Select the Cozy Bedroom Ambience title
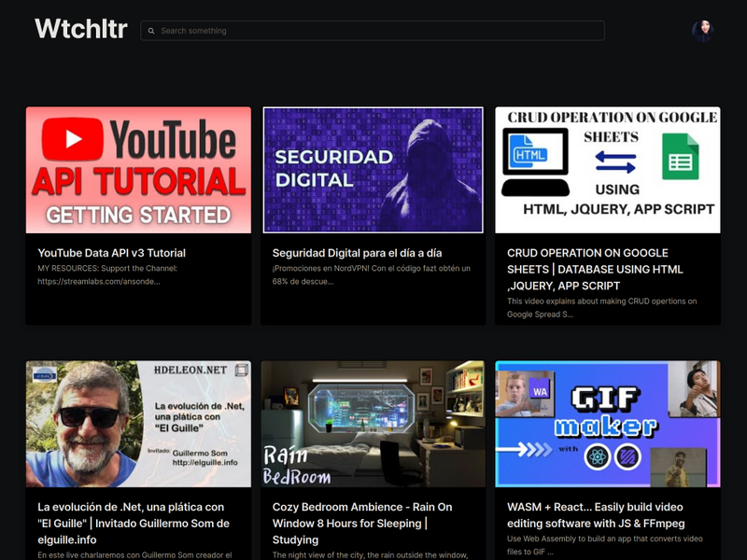This screenshot has height=560, width=747. click(362, 523)
